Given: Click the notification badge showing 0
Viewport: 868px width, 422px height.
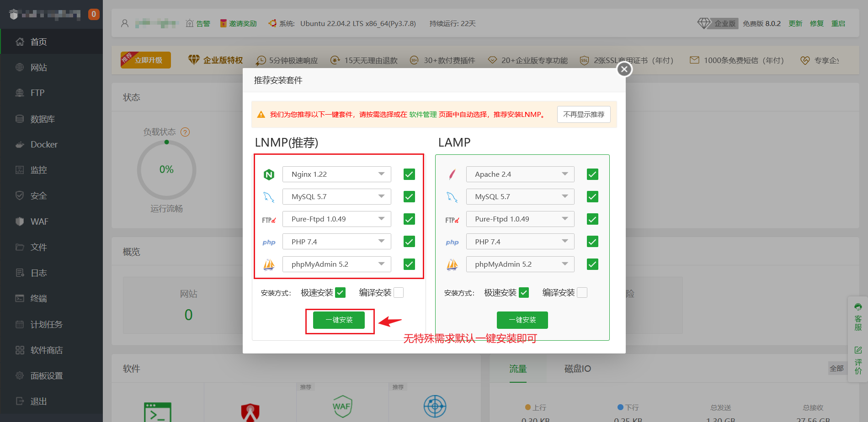Looking at the screenshot, I should coord(94,14).
